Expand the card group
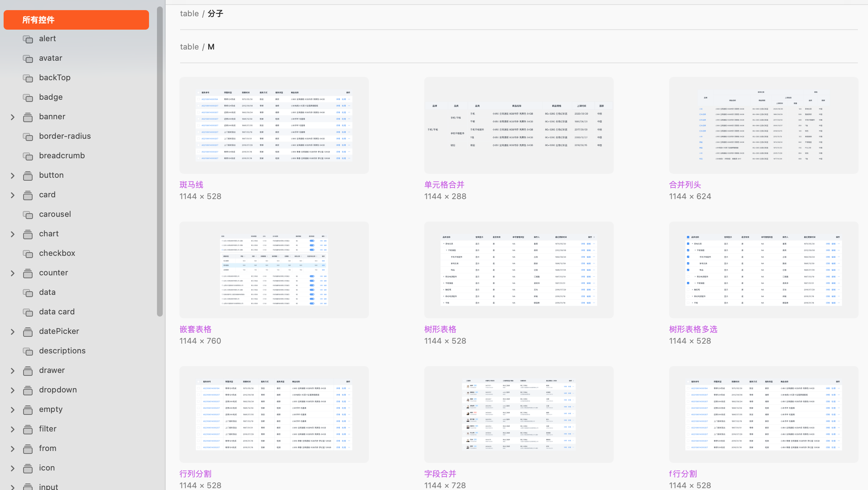 coord(13,195)
